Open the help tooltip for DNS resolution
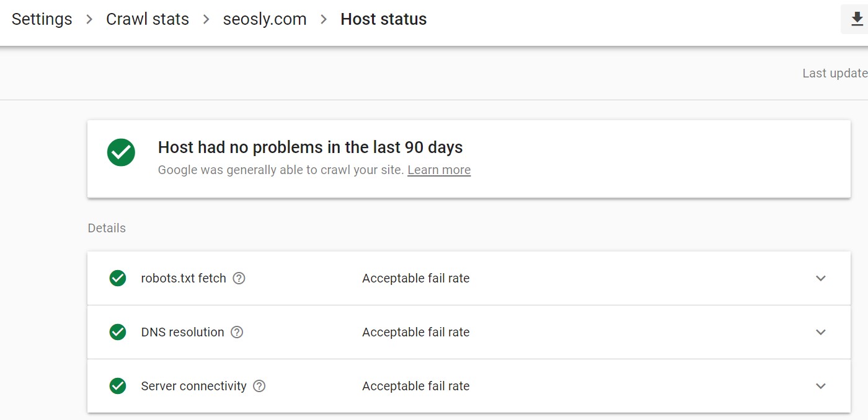This screenshot has width=868, height=420. 237,332
